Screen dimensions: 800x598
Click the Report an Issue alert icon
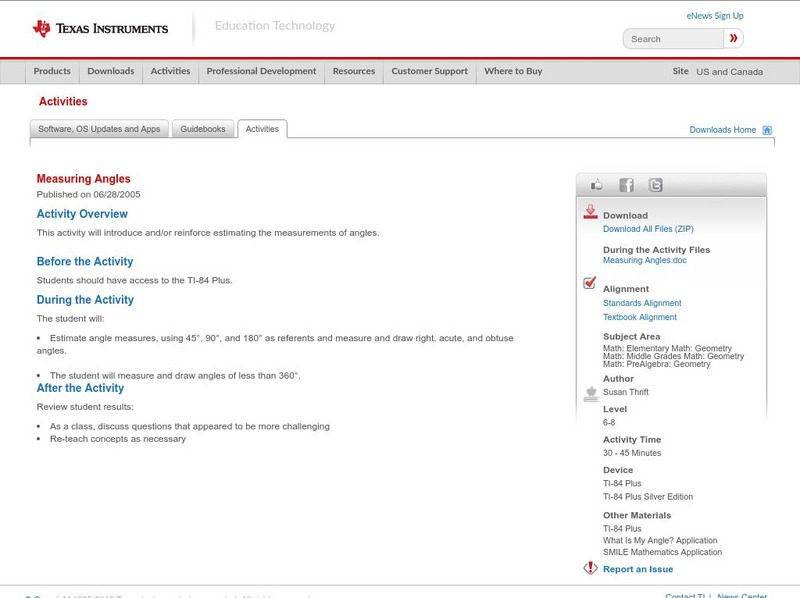pos(590,568)
